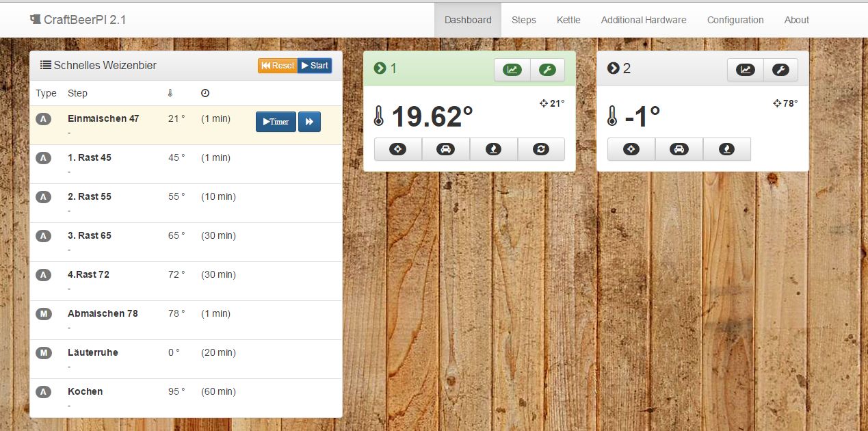Click the circular arrows icon on kettle 1
868x431 pixels.
click(541, 149)
